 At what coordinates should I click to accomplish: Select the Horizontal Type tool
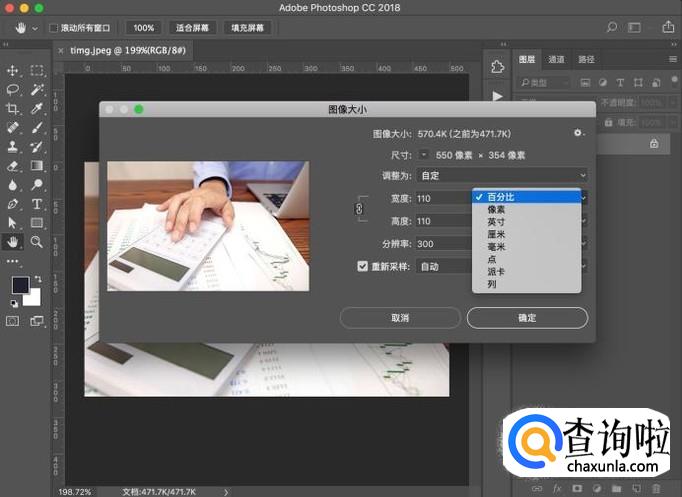(37, 204)
